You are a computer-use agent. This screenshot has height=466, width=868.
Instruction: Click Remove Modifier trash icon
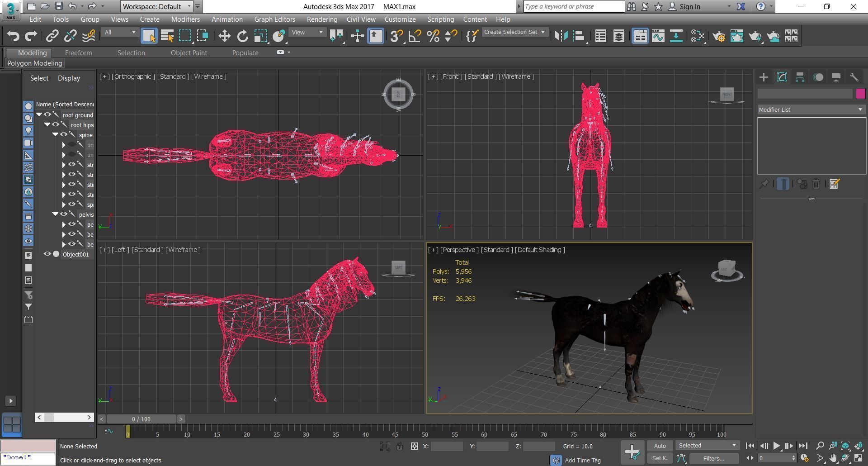coord(816,184)
